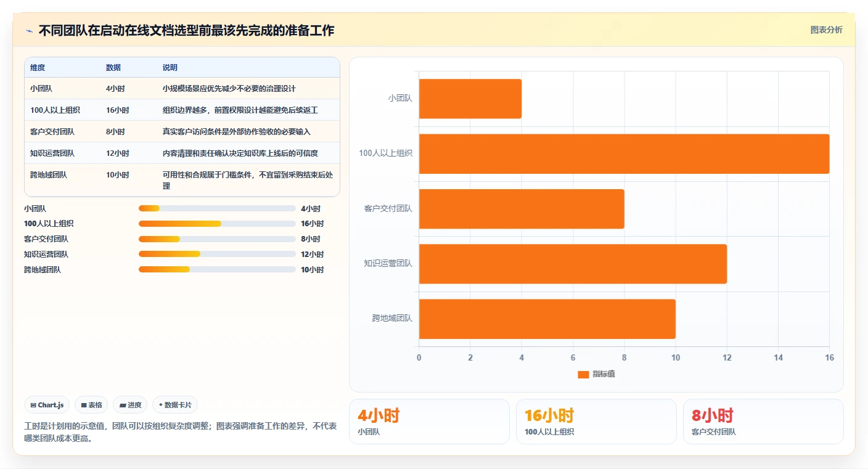Click the 100人以上组织 chart bar
The image size is (868, 469).
[624, 153]
